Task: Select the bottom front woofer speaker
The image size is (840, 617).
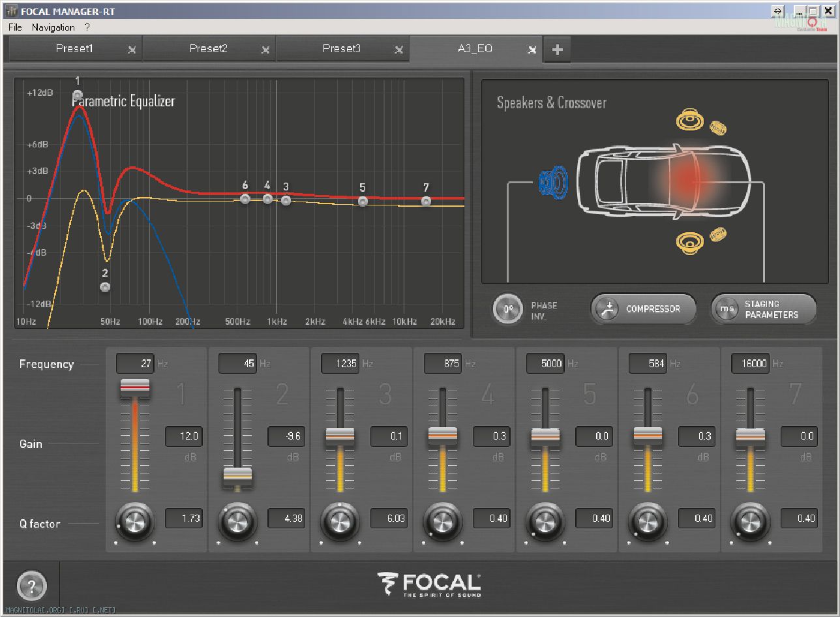Action: click(689, 242)
